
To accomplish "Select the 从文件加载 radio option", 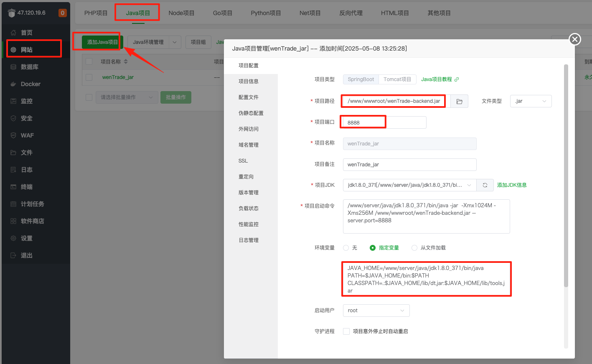I will (414, 248).
